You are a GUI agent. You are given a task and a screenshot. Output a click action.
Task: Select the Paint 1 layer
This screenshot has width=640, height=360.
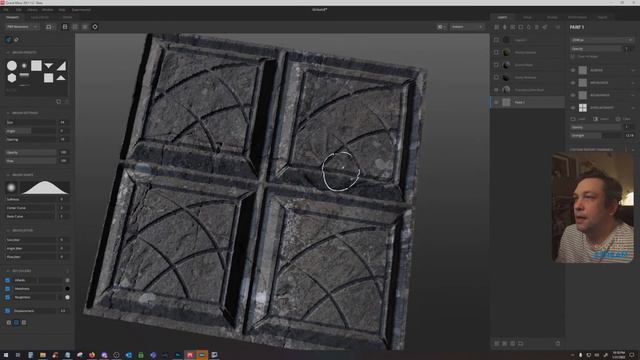(527, 102)
